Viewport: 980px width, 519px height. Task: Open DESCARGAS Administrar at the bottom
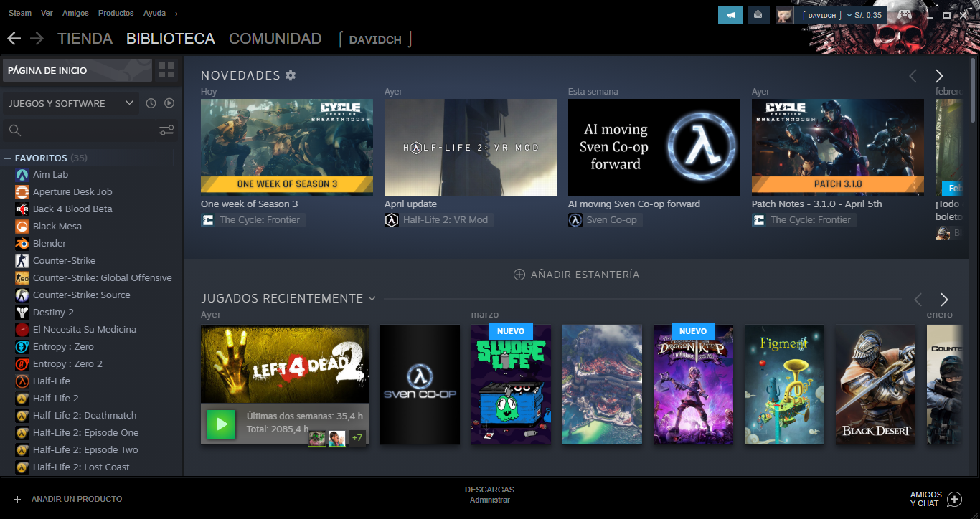tap(489, 495)
